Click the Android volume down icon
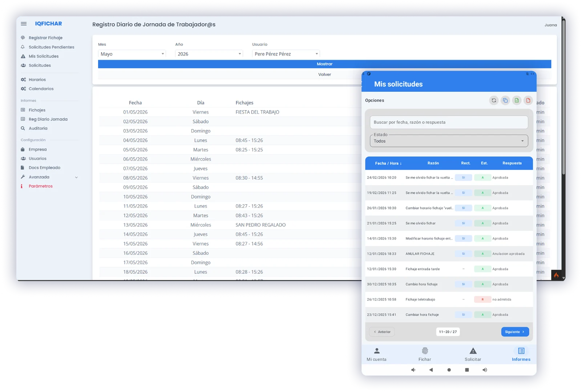The height and width of the screenshot is (392, 582). coord(413,370)
